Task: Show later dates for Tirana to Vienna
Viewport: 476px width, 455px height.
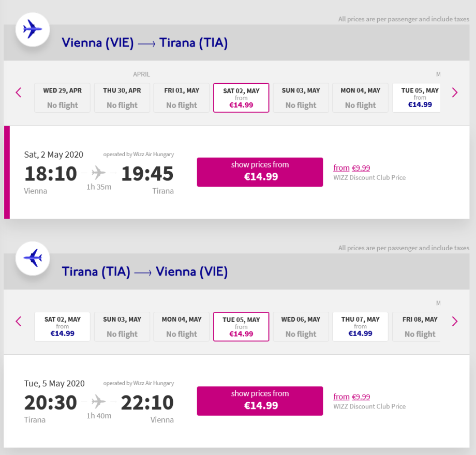Action: 455,321
